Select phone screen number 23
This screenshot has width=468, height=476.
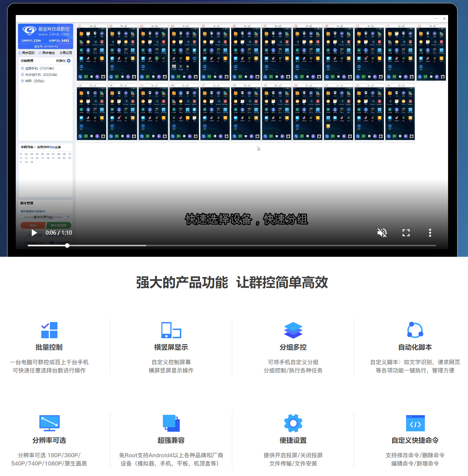pos(400,113)
